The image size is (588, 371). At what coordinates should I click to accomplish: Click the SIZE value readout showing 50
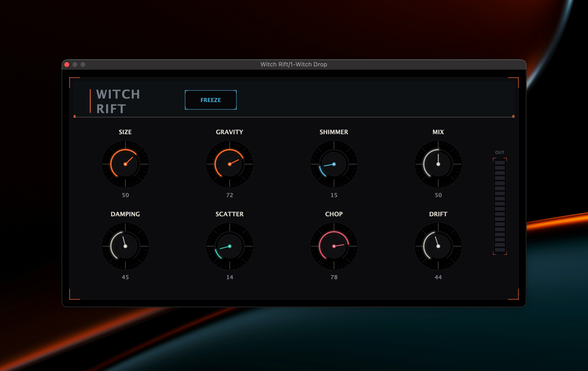pos(125,195)
